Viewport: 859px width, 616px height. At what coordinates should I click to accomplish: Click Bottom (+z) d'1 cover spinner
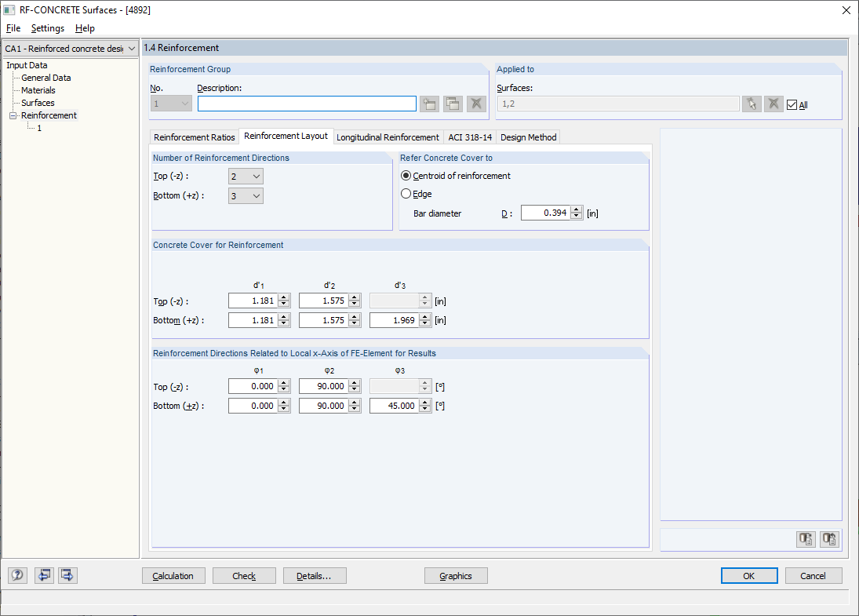[284, 320]
